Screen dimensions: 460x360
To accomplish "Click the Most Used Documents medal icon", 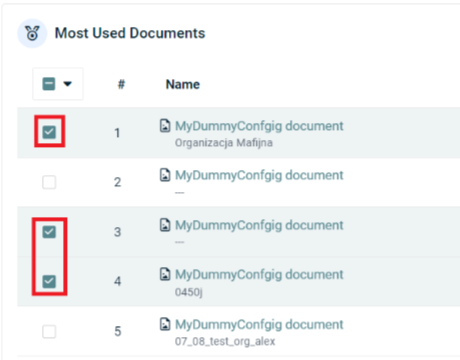I will coord(32,33).
